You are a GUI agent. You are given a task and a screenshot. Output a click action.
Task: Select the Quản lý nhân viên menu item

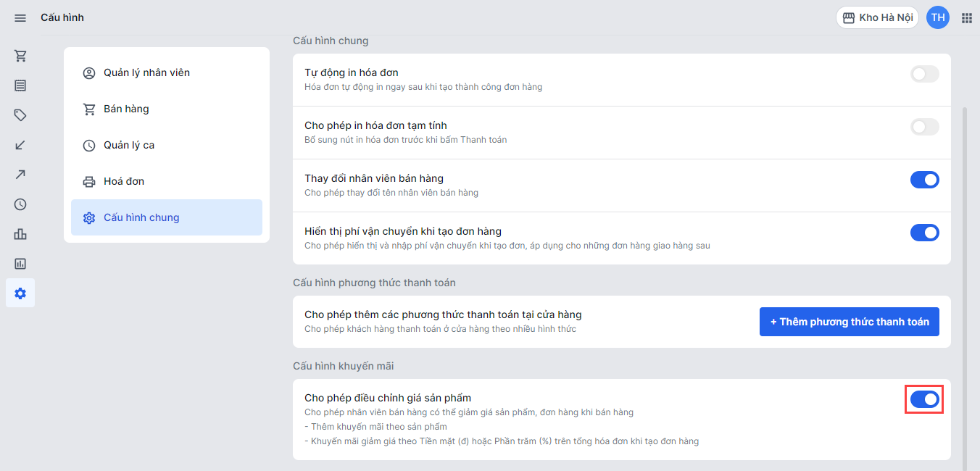(x=146, y=72)
